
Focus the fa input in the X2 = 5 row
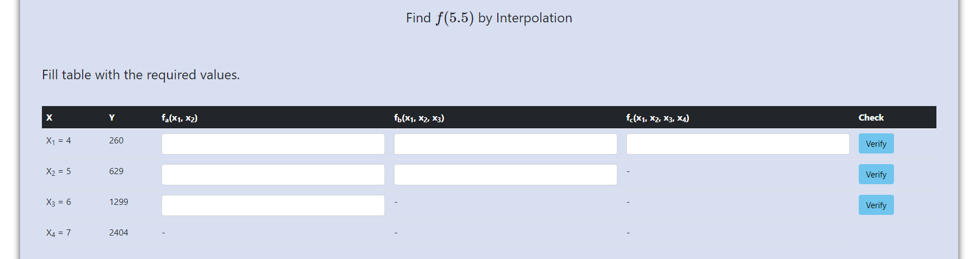[273, 175]
